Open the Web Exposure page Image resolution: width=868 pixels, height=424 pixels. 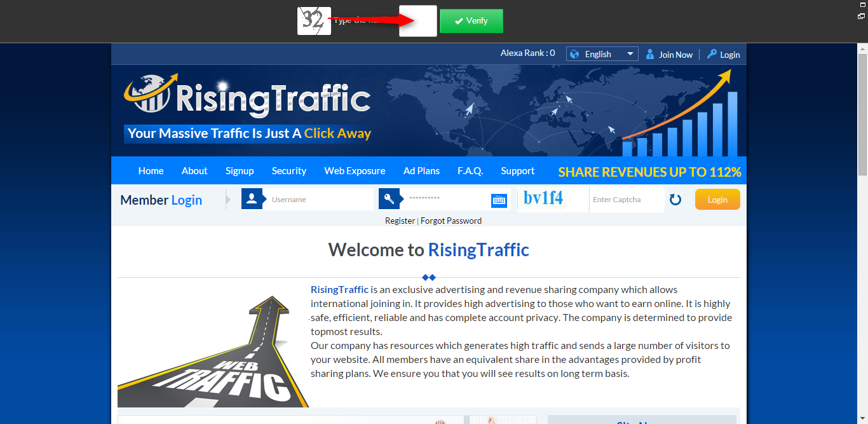pyautogui.click(x=355, y=170)
